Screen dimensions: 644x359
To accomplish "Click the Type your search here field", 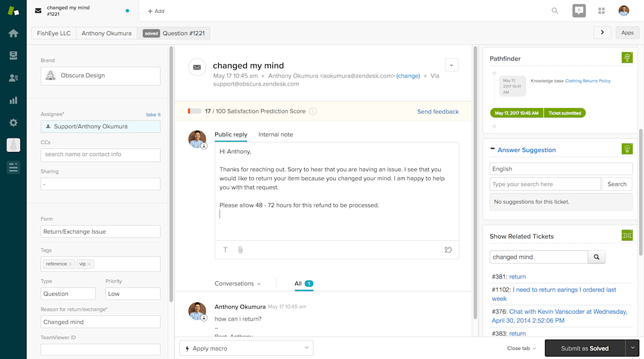I will [545, 184].
